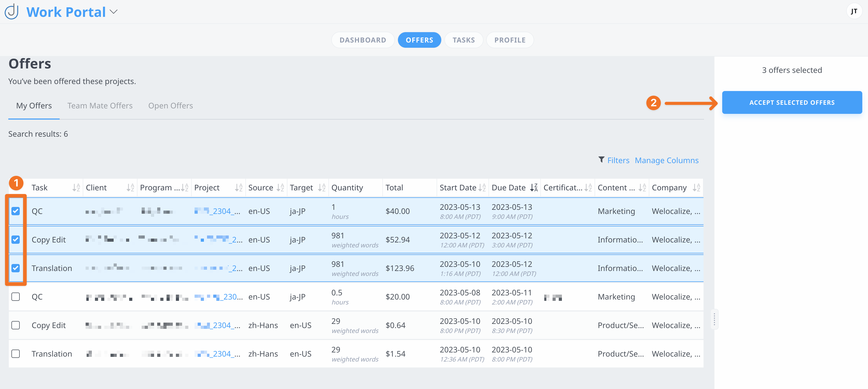Image resolution: width=868 pixels, height=389 pixels.
Task: Click the Work Portal logo icon
Action: tap(12, 11)
